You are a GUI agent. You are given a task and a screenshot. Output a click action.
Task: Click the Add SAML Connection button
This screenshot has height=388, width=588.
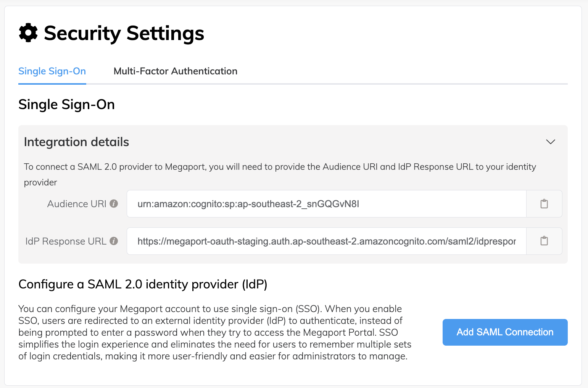point(504,332)
